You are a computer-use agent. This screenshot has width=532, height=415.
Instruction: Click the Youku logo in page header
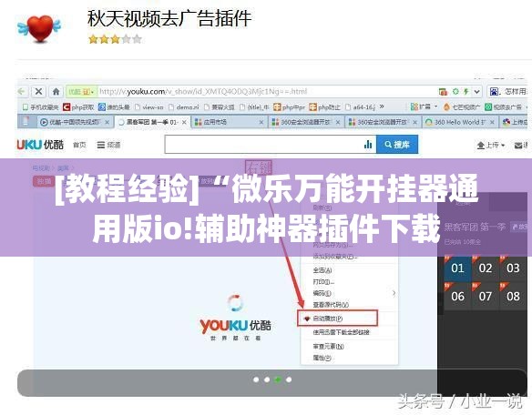pos(40,145)
